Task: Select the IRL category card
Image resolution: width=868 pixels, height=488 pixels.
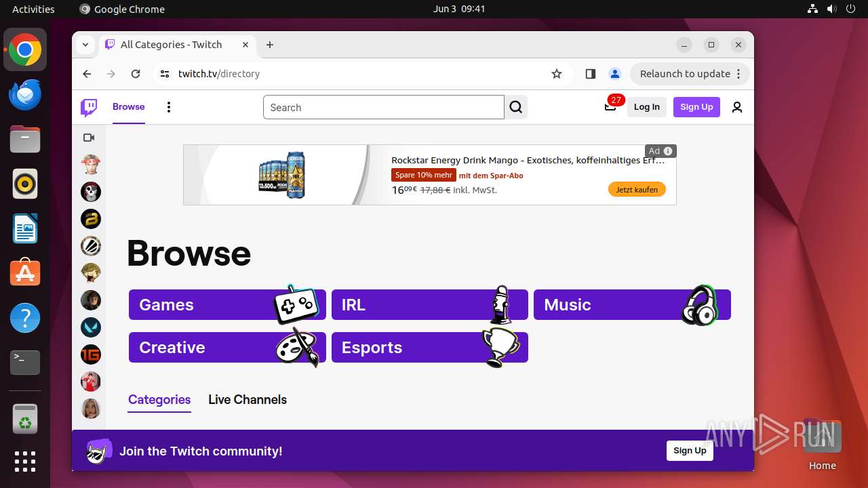Action: (x=430, y=305)
